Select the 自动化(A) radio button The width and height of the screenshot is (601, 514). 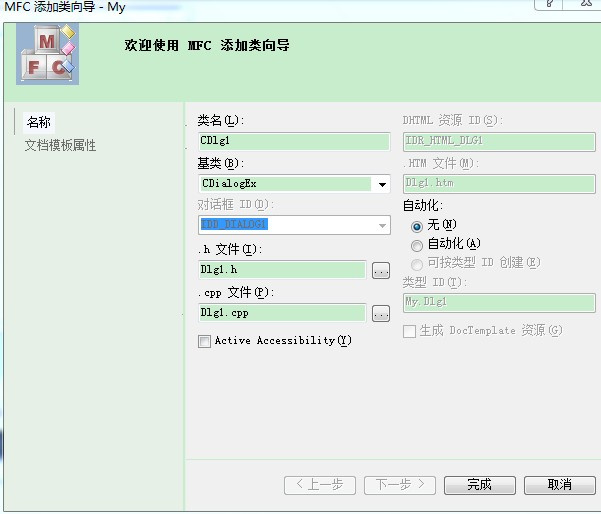(x=417, y=246)
